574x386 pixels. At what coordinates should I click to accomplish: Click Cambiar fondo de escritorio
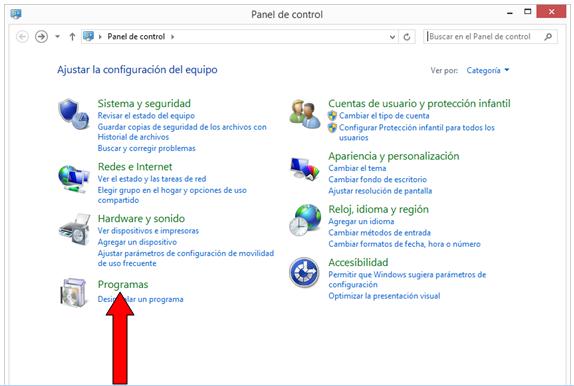[x=377, y=179]
